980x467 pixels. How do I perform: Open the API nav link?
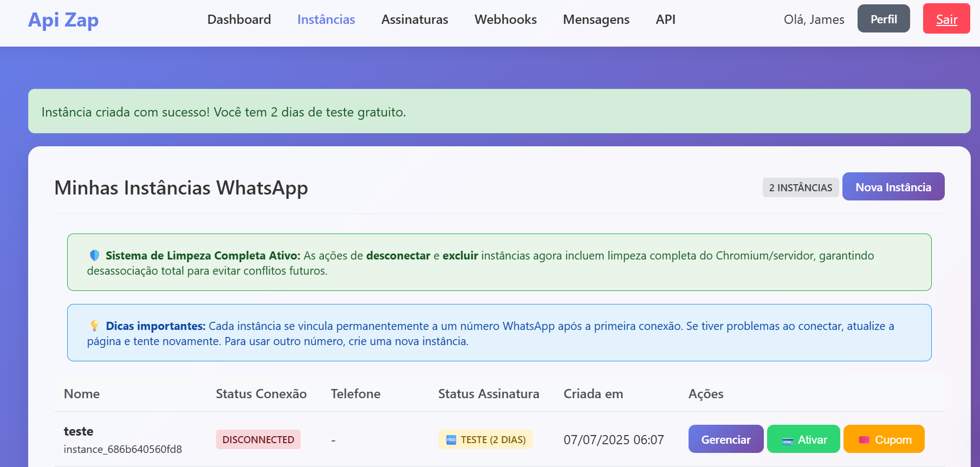pos(665,20)
